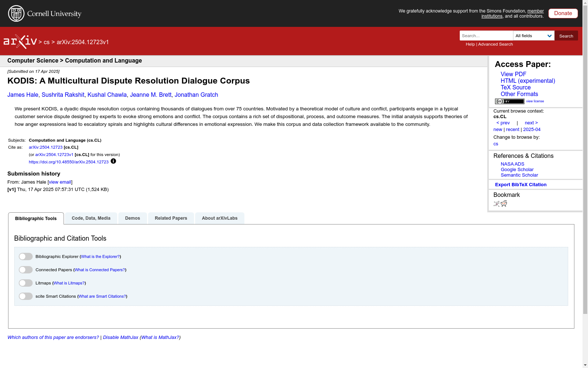Switch to the Bibliographic Tools tab

point(36,219)
